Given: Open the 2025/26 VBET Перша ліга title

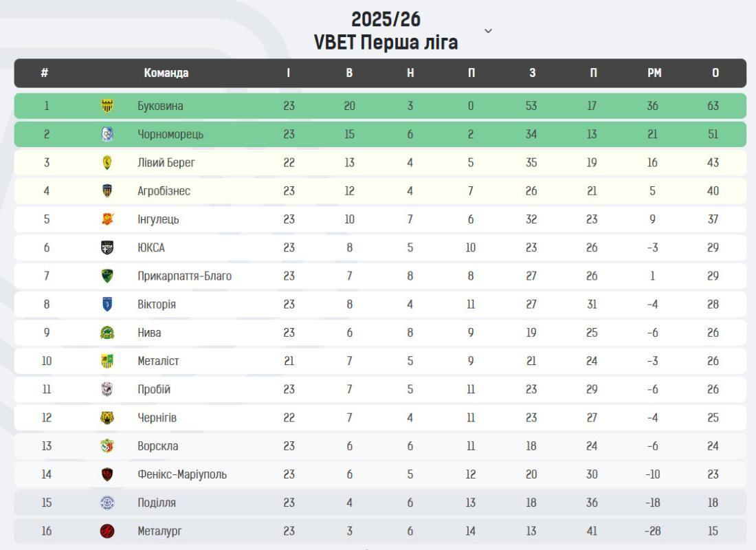Looking at the screenshot, I should 386,31.
